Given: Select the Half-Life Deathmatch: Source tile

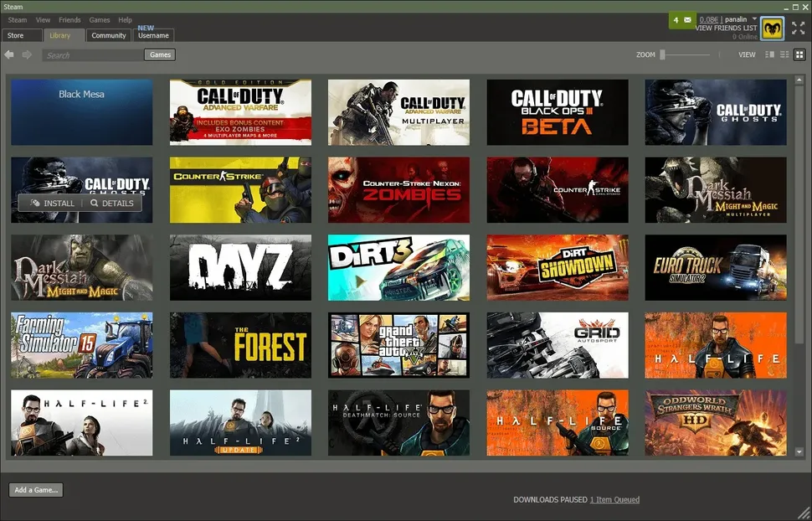Looking at the screenshot, I should (398, 423).
